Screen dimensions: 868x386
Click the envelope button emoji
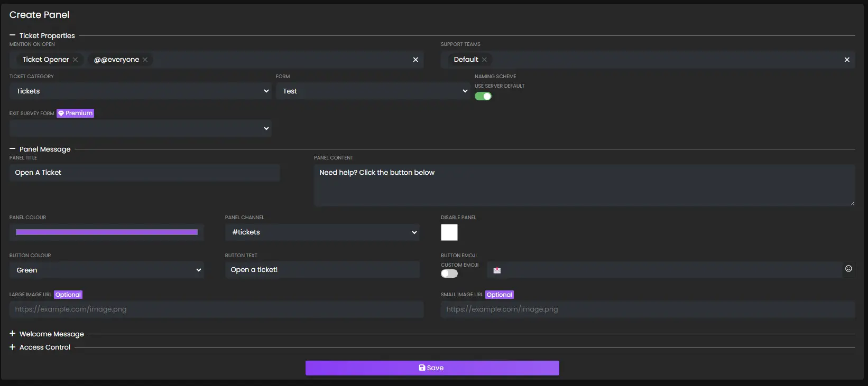point(497,270)
